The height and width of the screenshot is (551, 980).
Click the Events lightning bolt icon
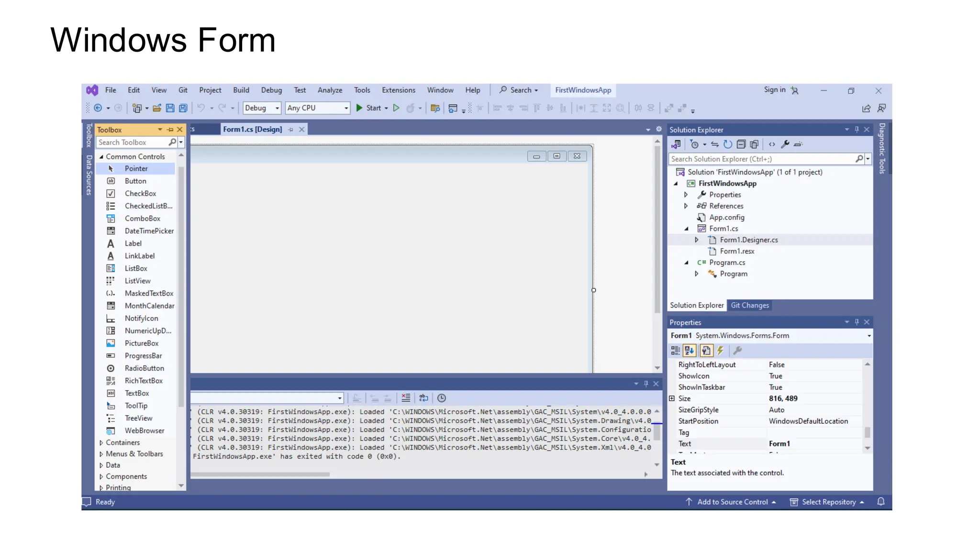[x=720, y=351]
